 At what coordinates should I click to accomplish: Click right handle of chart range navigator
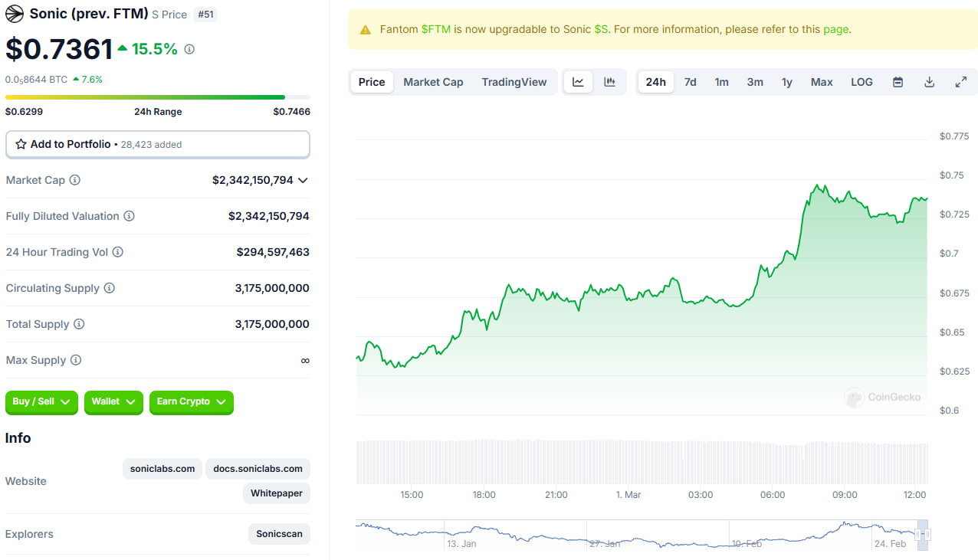(927, 534)
